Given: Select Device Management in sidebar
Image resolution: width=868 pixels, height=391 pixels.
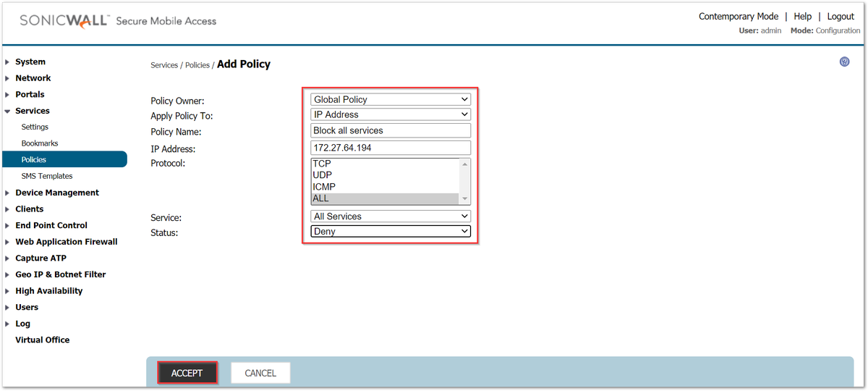Looking at the screenshot, I should tap(57, 193).
